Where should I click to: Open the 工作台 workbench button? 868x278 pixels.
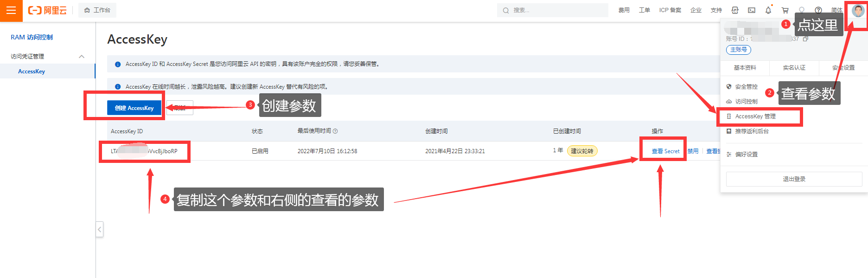point(97,10)
